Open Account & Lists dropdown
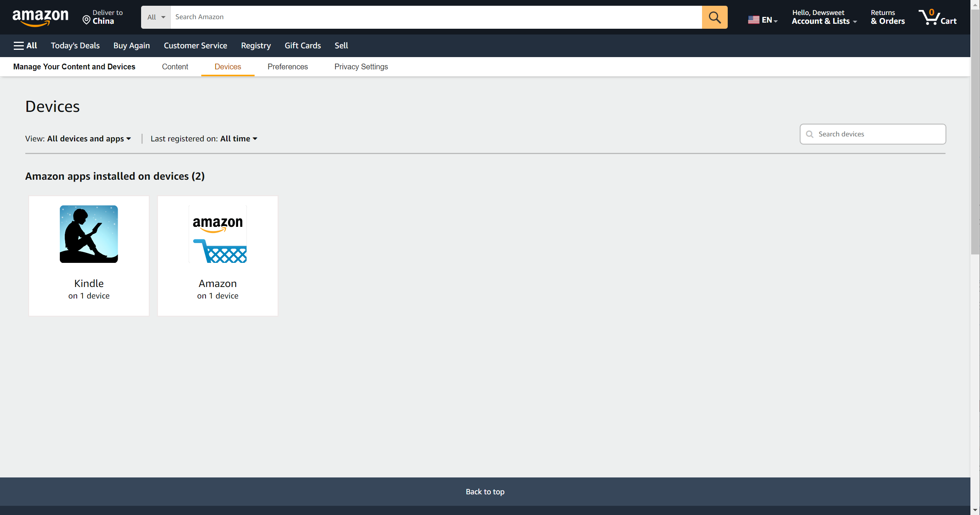The image size is (980, 515). (824, 17)
